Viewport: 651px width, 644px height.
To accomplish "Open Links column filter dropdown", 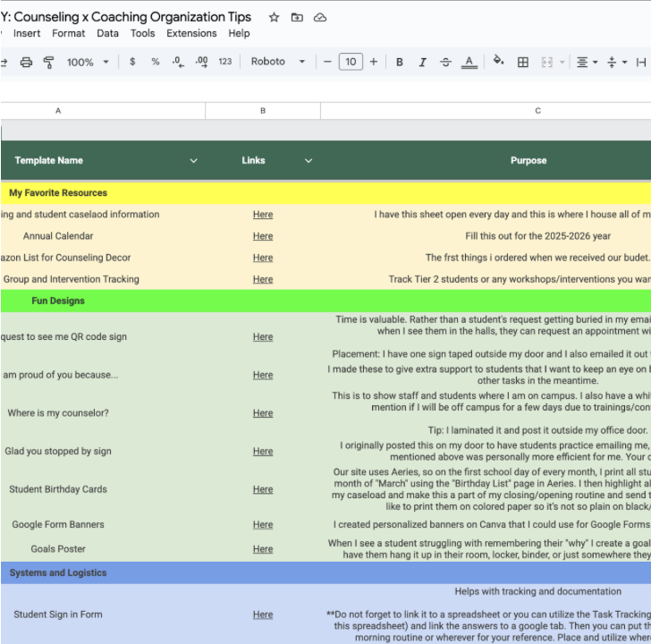I will (x=309, y=161).
